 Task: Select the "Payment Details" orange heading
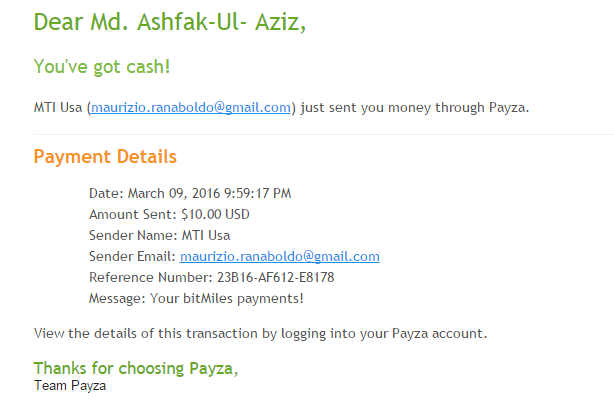(105, 157)
